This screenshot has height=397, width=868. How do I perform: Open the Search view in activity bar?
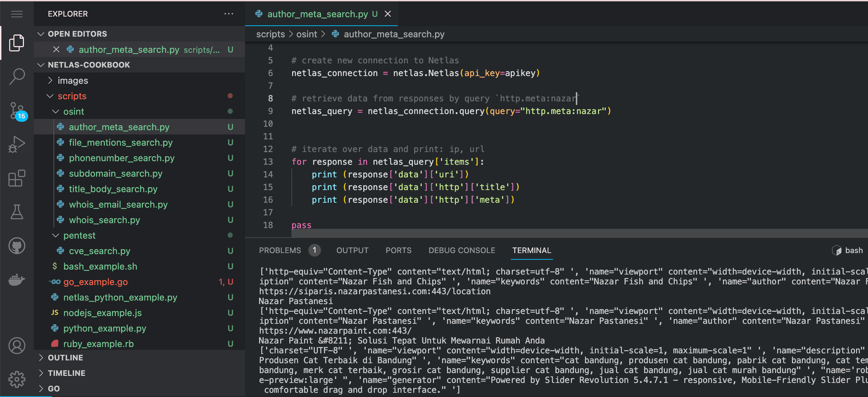point(17,76)
